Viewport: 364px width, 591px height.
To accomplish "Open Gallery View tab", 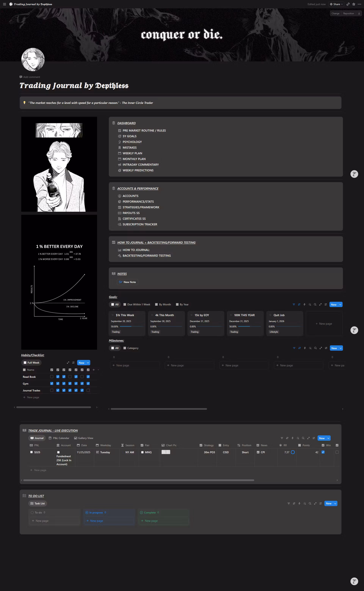I will click(84, 438).
